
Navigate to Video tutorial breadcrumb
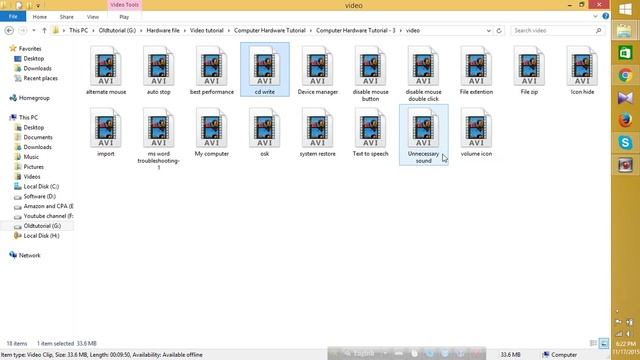[207, 31]
